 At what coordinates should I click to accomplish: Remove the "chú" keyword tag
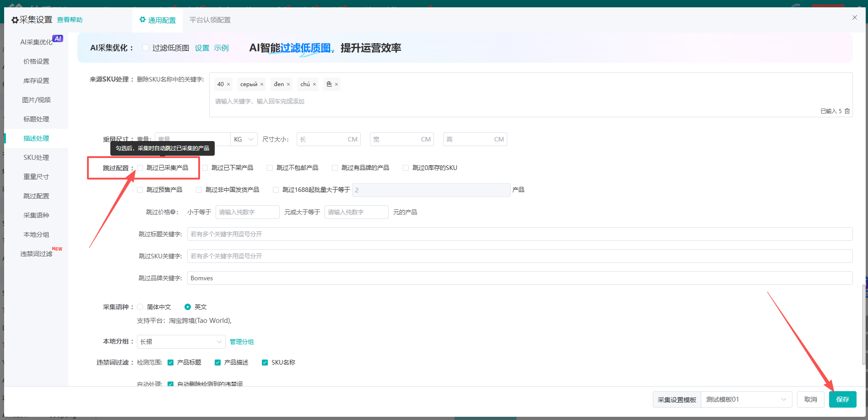(x=315, y=84)
